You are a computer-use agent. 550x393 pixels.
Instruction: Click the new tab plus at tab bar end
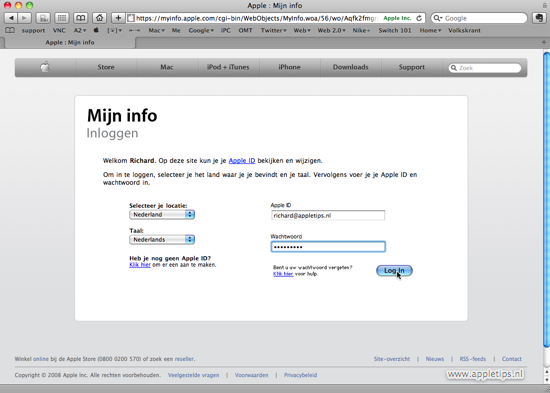544,42
